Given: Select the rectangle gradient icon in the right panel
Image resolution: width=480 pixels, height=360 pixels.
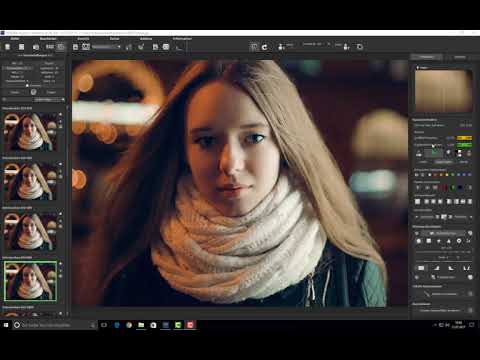Looking at the screenshot, I should pos(421,268).
